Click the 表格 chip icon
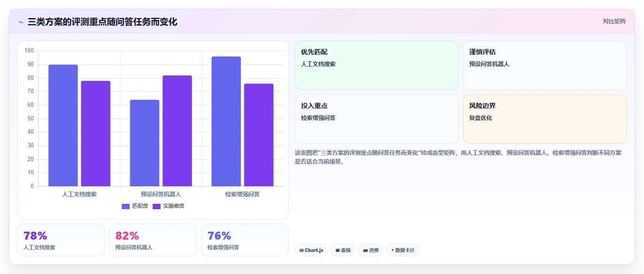The height and width of the screenshot is (274, 644). (337, 250)
